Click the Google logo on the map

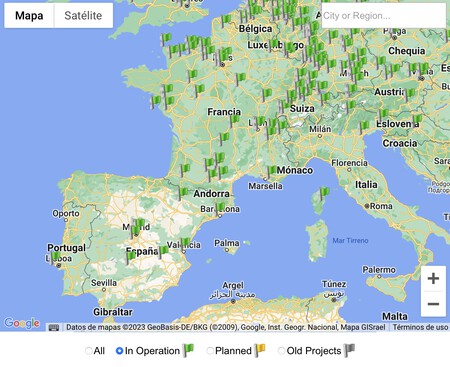pos(22,323)
